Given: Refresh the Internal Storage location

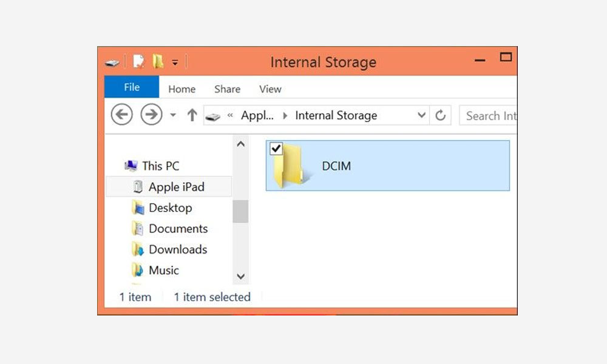Looking at the screenshot, I should [440, 115].
